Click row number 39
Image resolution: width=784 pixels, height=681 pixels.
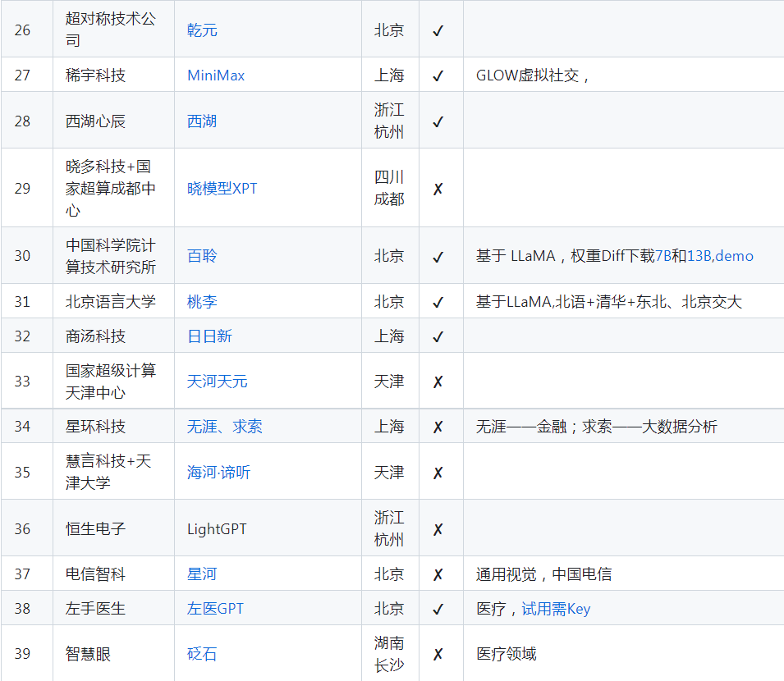22,654
